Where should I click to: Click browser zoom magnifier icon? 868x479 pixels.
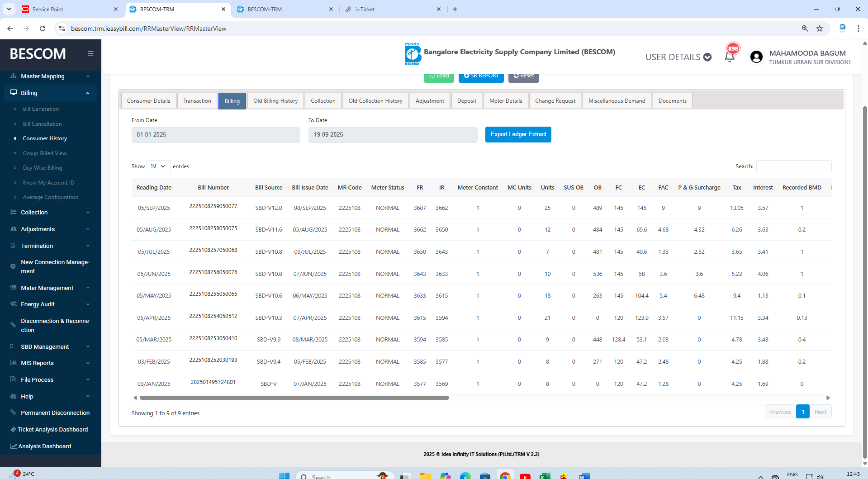click(x=805, y=28)
